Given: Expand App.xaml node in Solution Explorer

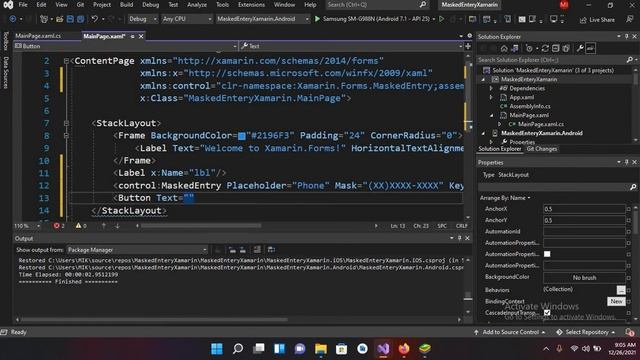Looking at the screenshot, I should point(491,97).
